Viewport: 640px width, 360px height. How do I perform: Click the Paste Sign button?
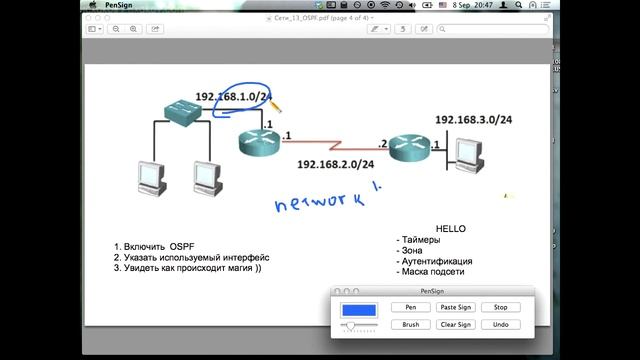456,307
